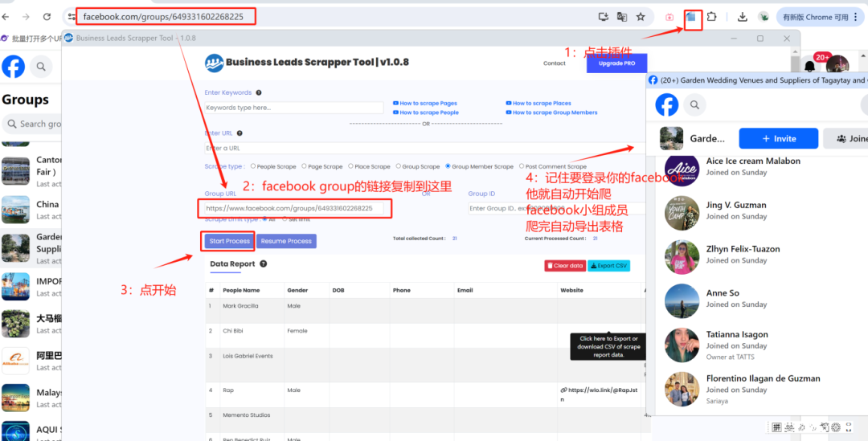Open How to scrape People link
This screenshot has width=868, height=441.
(426, 112)
